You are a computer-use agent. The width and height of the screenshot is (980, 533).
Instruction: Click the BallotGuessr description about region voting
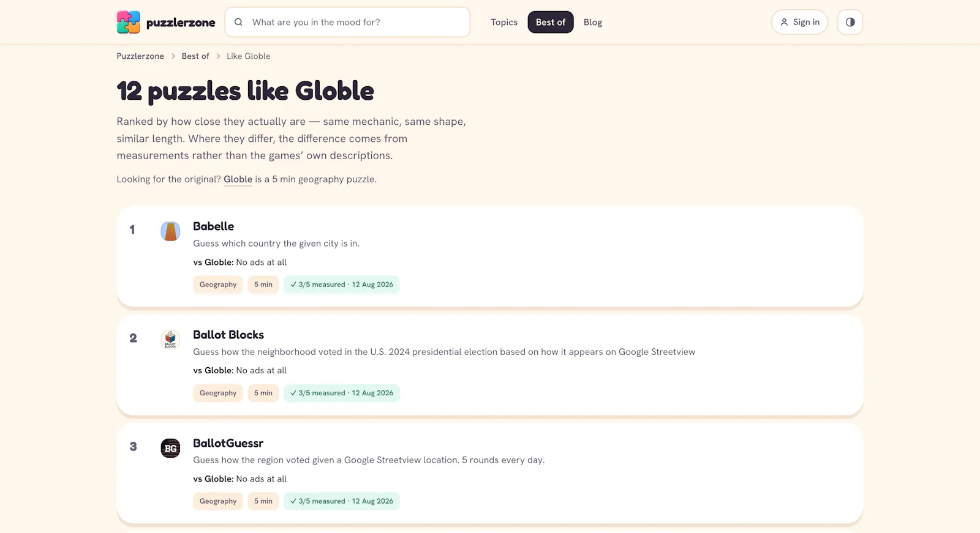(369, 460)
